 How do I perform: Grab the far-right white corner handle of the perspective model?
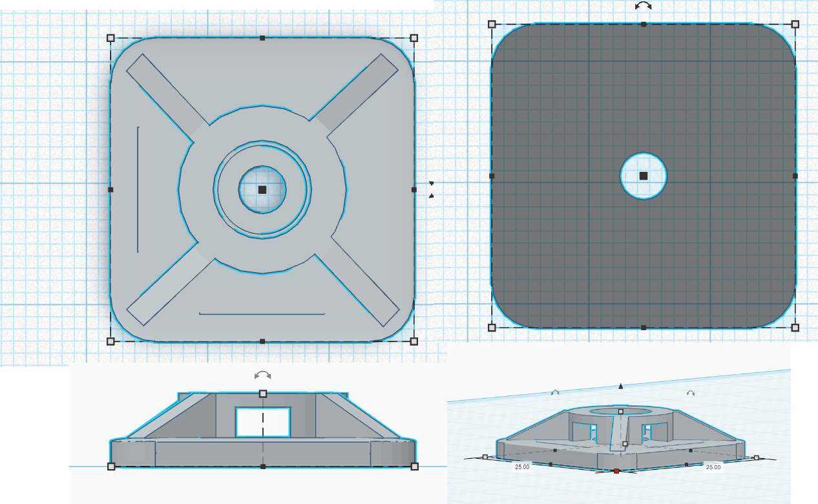click(757, 457)
